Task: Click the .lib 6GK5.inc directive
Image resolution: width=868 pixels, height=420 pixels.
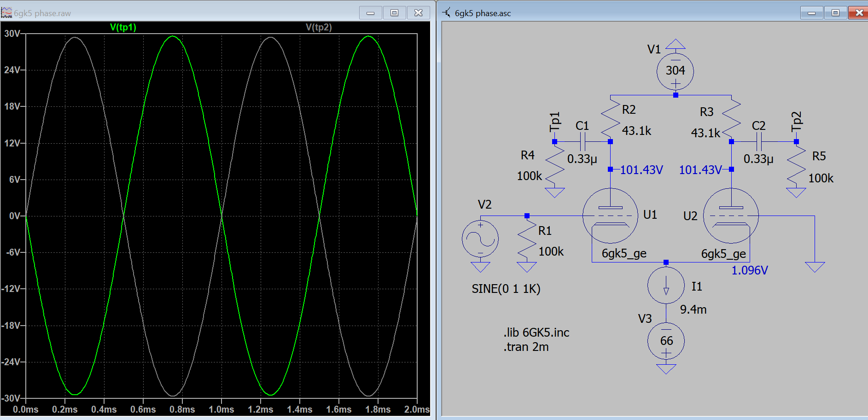Action: (x=536, y=332)
